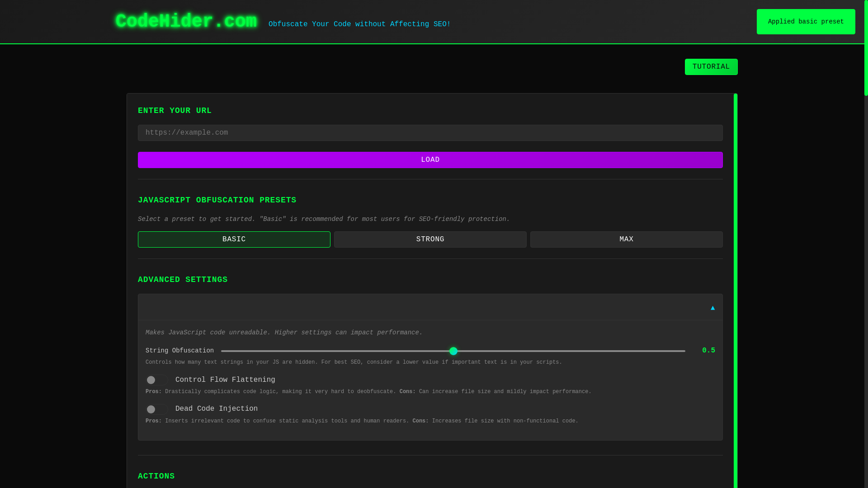Dismiss the 'Applied basic preset' notification

(806, 22)
